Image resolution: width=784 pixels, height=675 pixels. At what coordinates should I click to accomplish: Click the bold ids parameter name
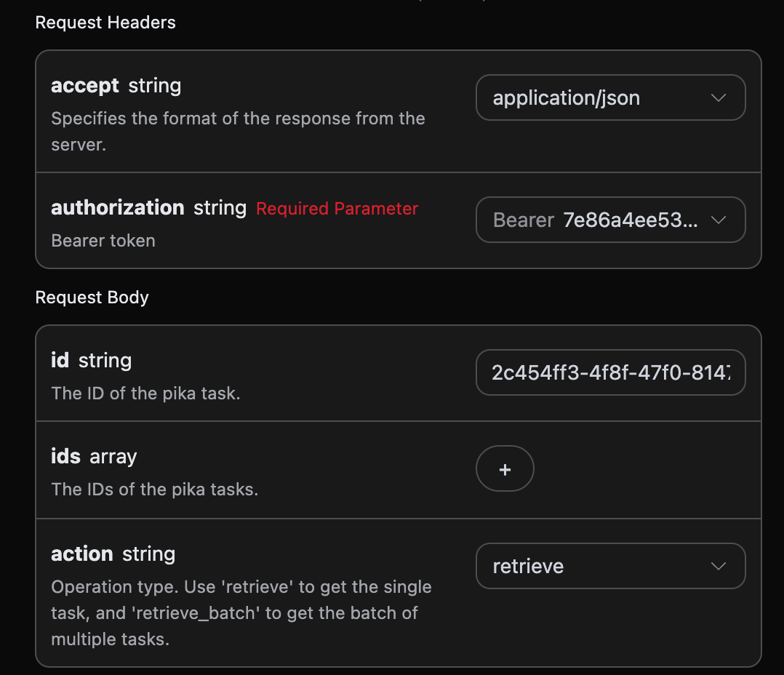click(x=65, y=457)
